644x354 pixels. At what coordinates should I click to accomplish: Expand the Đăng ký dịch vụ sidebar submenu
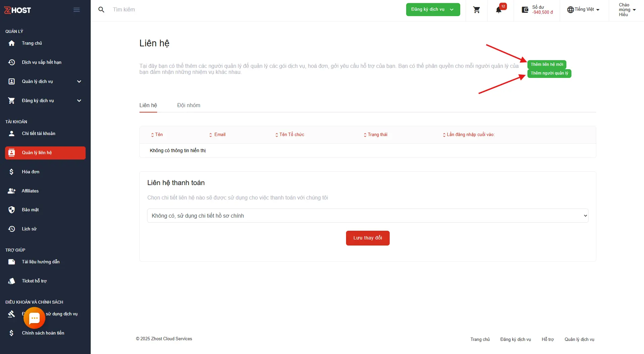point(79,101)
